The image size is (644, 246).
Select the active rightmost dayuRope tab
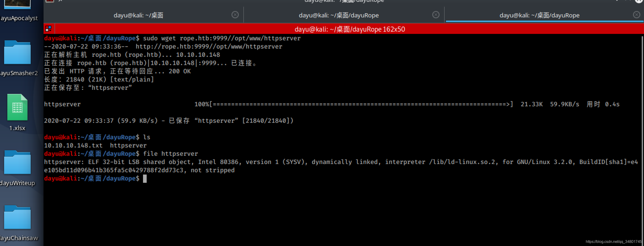coord(539,15)
